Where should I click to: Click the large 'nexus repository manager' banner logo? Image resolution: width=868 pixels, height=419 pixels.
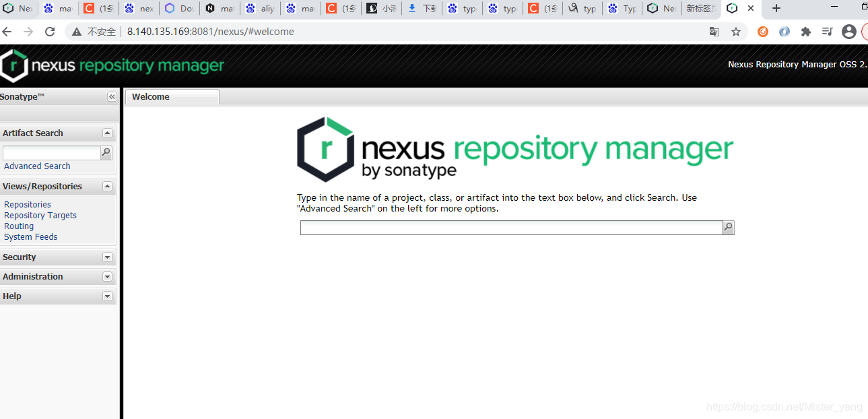click(x=515, y=150)
